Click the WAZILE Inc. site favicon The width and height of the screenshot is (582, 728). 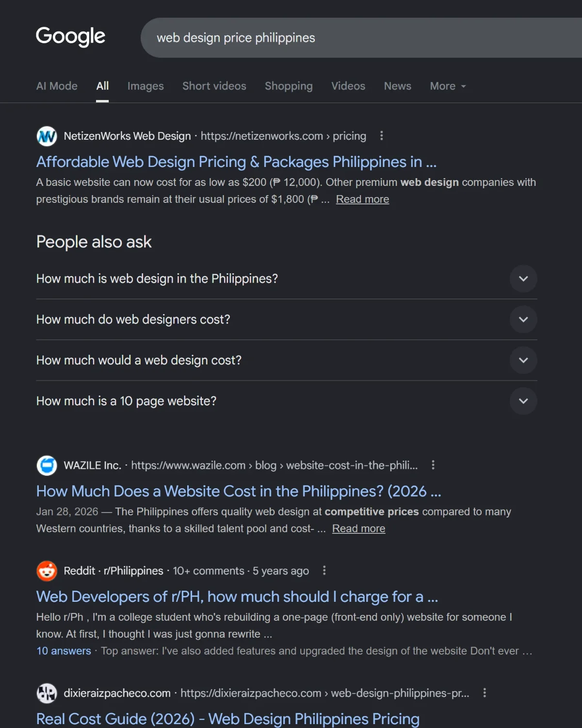tap(47, 465)
